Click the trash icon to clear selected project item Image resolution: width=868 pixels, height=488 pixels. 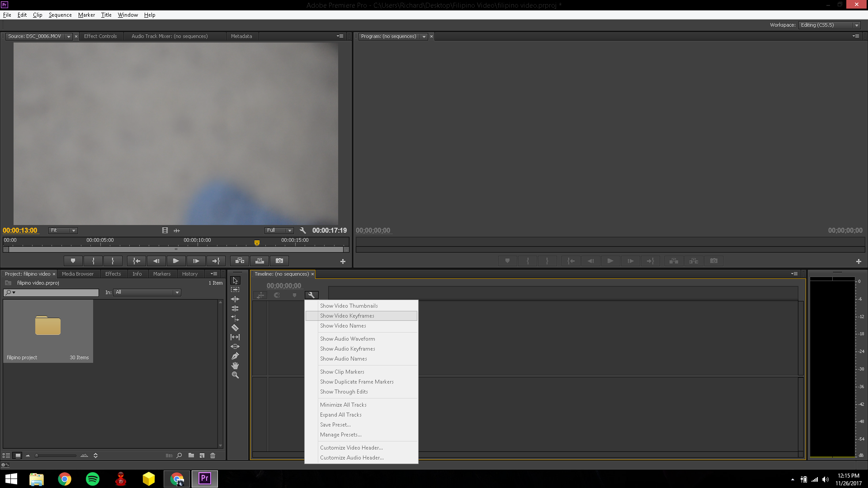pos(212,455)
